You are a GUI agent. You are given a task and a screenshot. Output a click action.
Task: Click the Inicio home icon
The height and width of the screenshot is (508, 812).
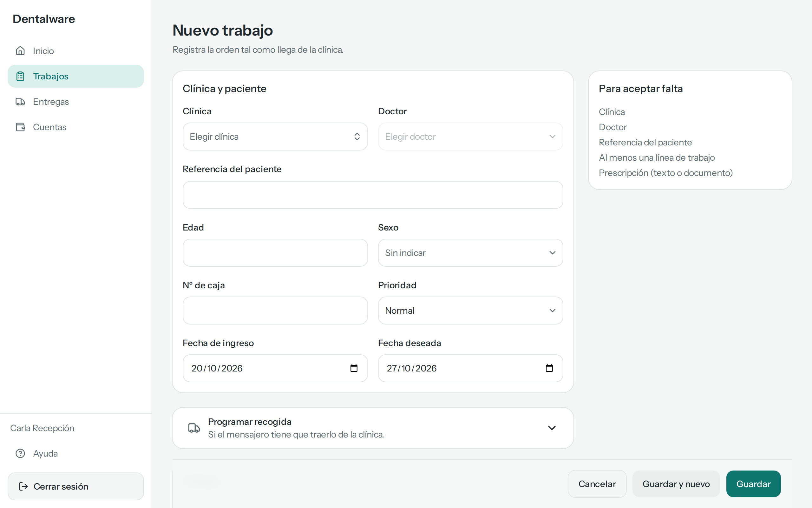21,51
